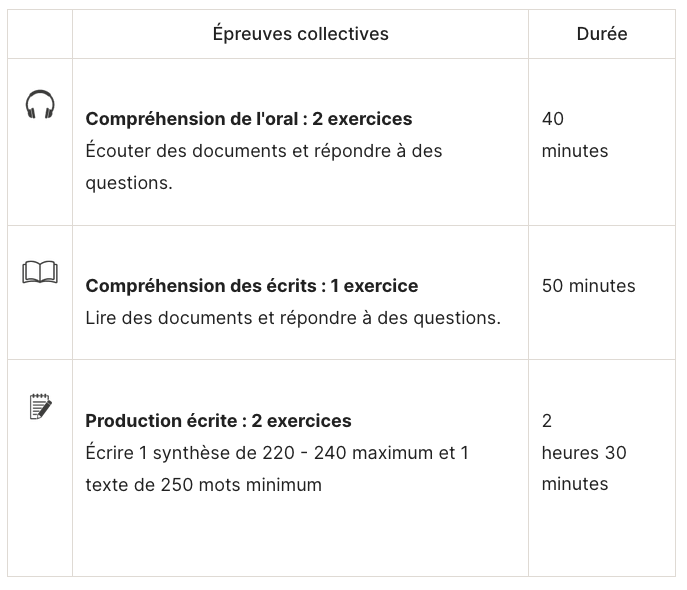Click 'texte de 250 mots minimum' line
The height and width of the screenshot is (590, 687).
[204, 485]
